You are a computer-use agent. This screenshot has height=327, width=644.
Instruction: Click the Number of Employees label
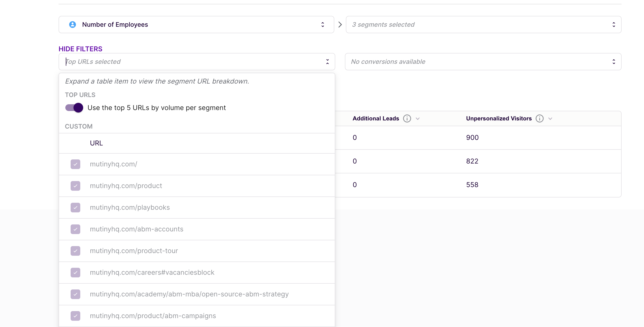115,25
